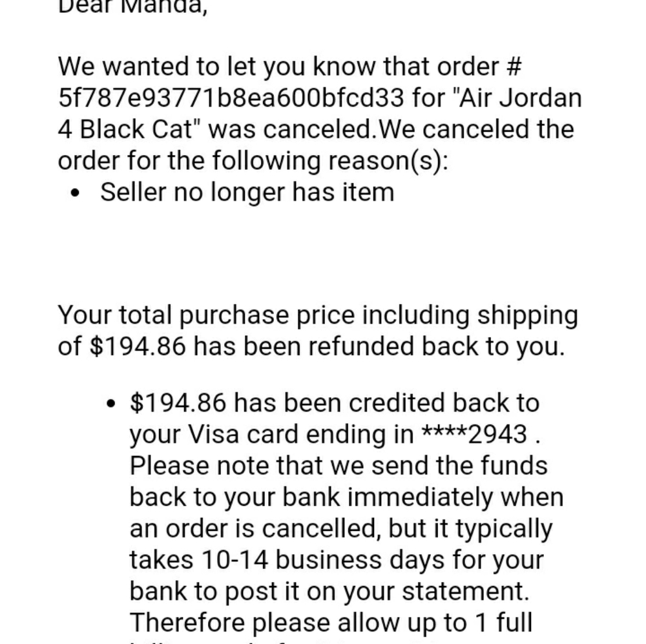Click the "4 Black Cat" text
Image resolution: width=646 pixels, height=644 pixels.
tap(125, 129)
